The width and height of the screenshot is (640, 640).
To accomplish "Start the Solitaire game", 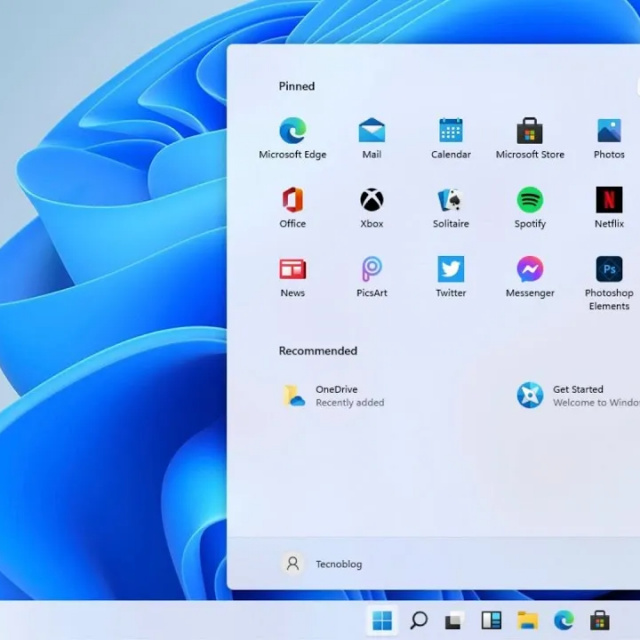I will (451, 207).
